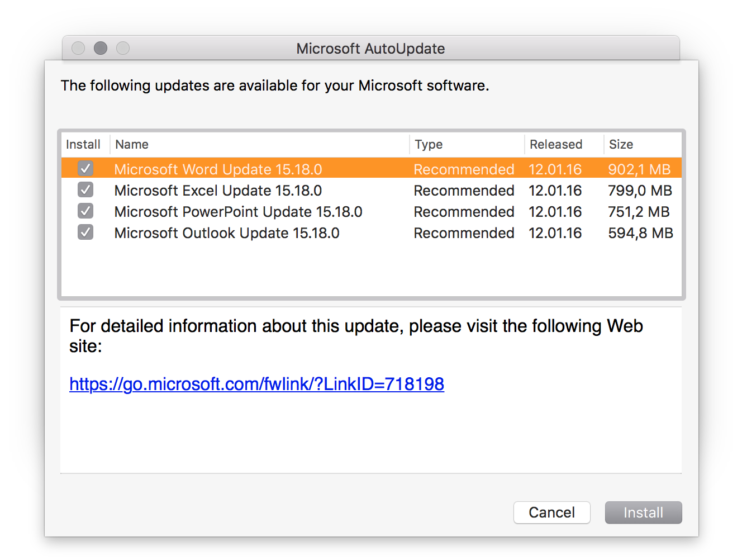Click the 751,2 MB size cell
Screen dimensions: 742x560
[x=639, y=212]
